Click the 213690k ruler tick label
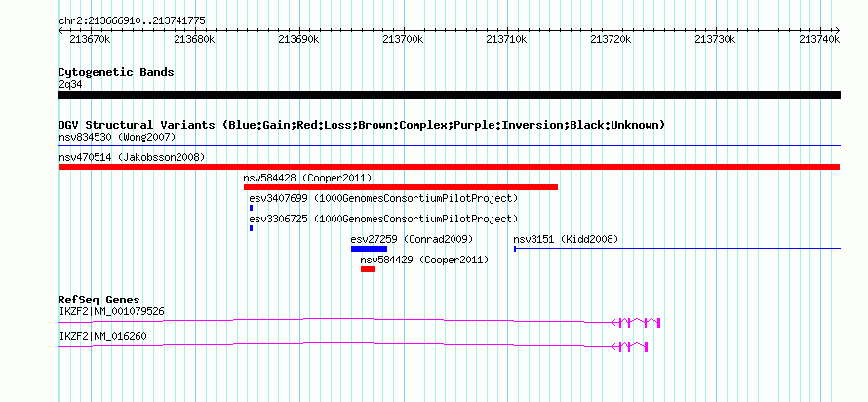Image resolution: width=868 pixels, height=402 pixels. click(x=298, y=39)
